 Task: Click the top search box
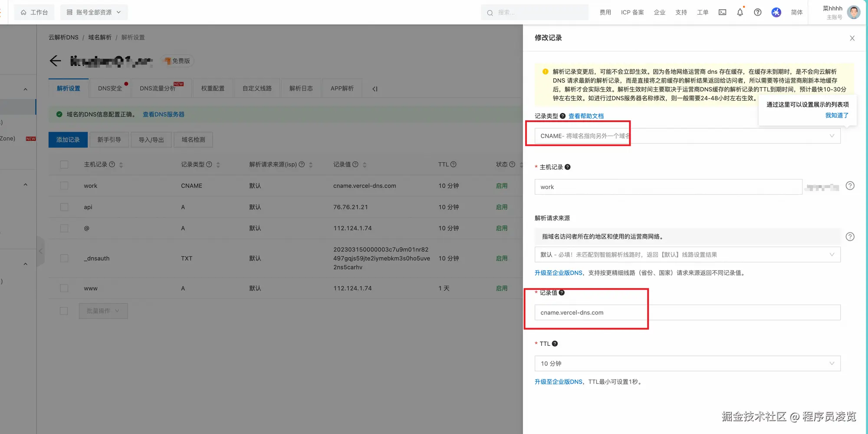point(535,12)
